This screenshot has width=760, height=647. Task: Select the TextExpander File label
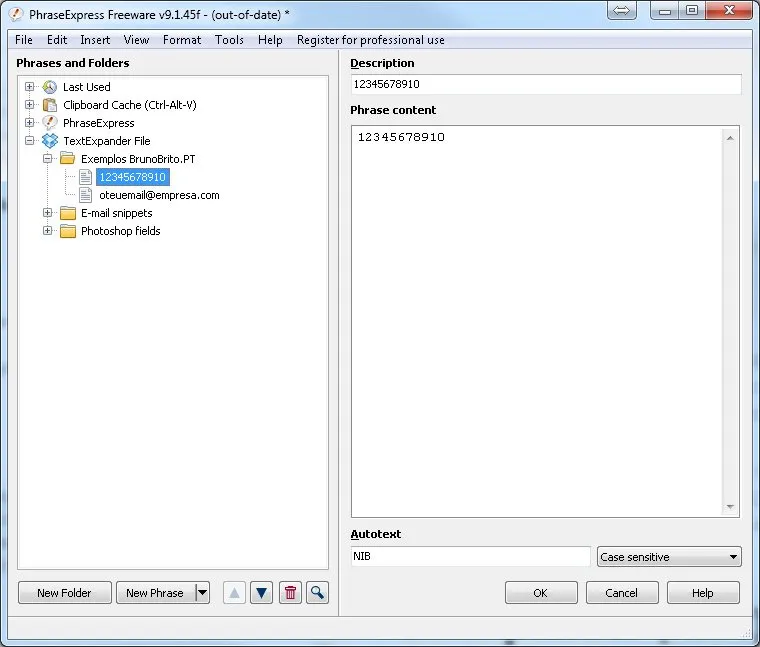[107, 141]
